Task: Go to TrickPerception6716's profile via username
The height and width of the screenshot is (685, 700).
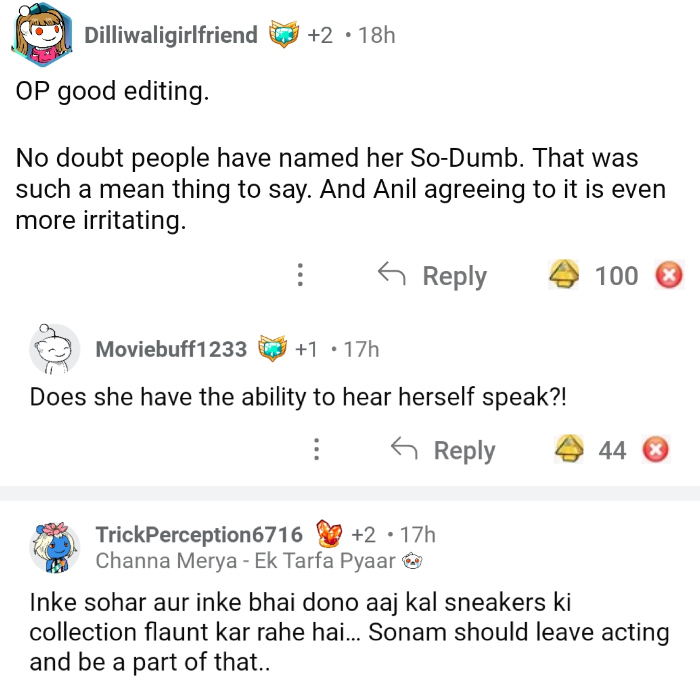Action: point(199,535)
